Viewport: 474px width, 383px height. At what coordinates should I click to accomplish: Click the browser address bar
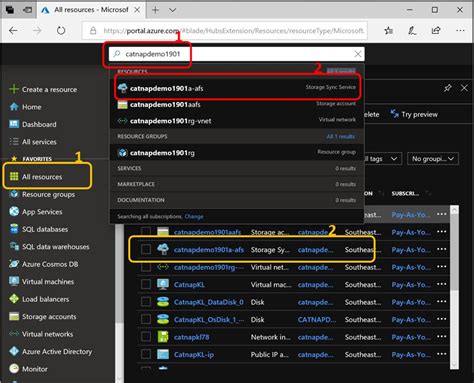[225, 31]
